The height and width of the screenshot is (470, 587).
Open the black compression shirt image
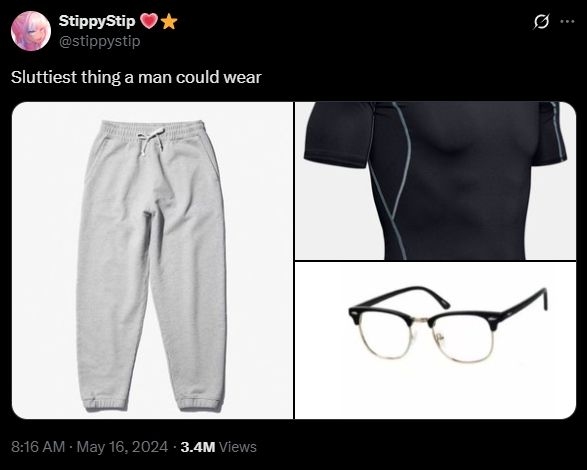(435, 181)
